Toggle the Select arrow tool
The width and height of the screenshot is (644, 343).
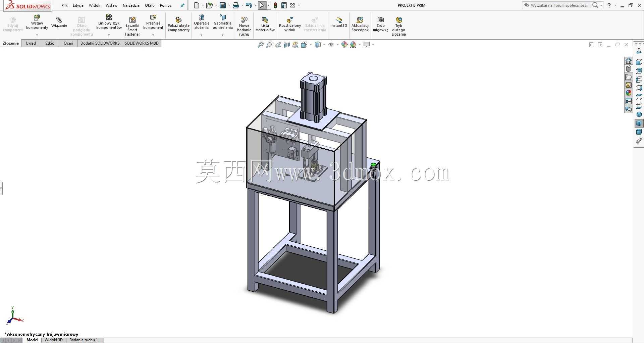pos(262,5)
